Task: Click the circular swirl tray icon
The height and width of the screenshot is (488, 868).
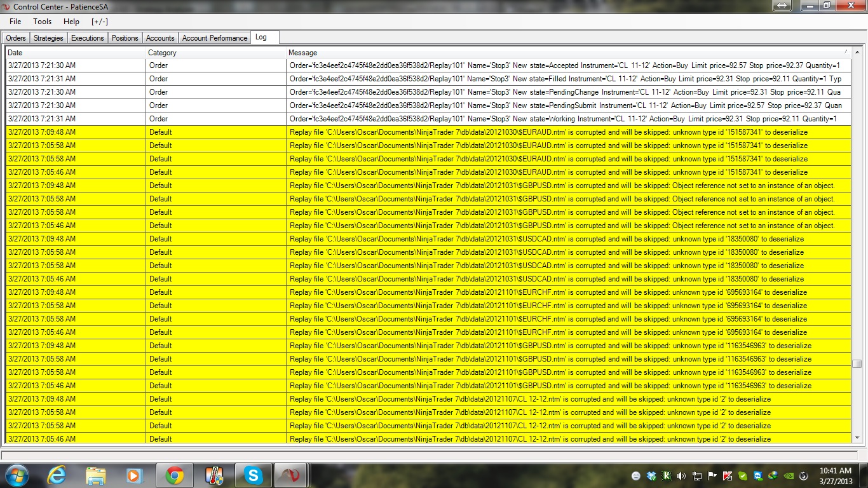Action: (x=804, y=476)
